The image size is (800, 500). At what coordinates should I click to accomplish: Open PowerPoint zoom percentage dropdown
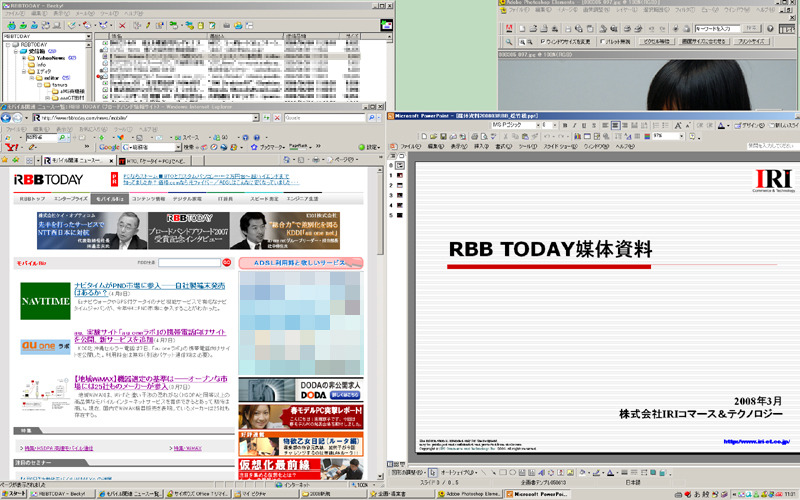click(682, 136)
